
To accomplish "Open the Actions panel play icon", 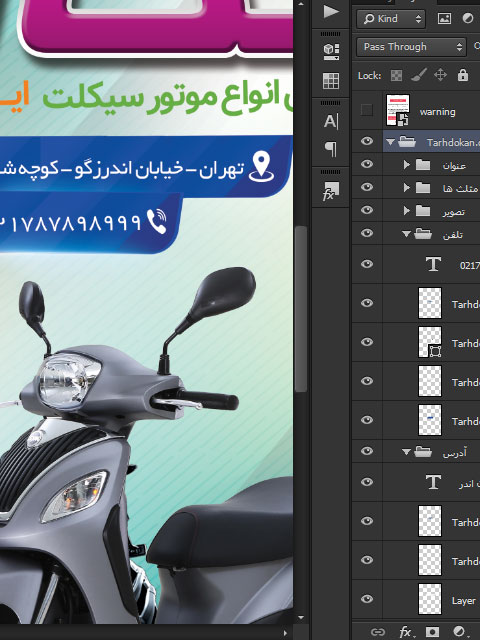I will (x=331, y=11).
